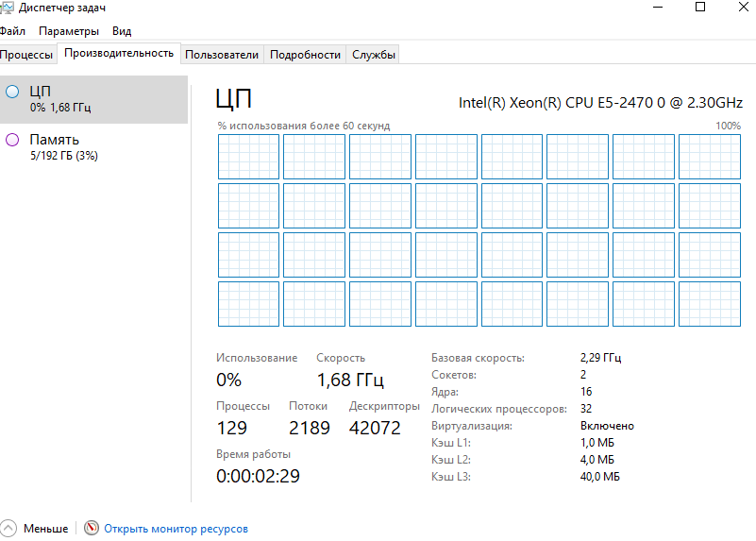Click the processes count 129
The height and width of the screenshot is (541, 756).
click(232, 428)
